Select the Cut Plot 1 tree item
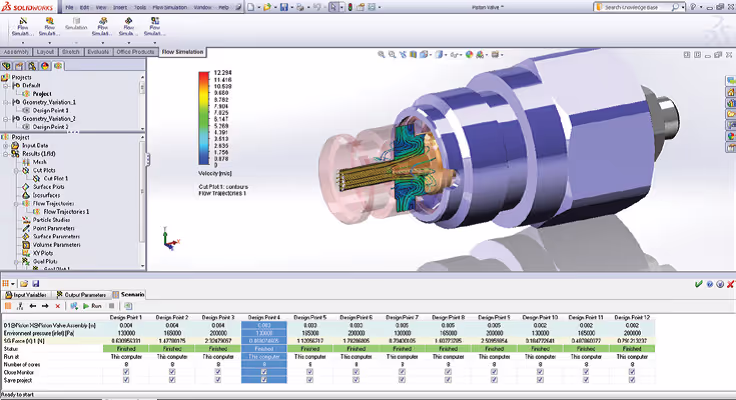Image resolution: width=736 pixels, height=400 pixels. [55, 178]
